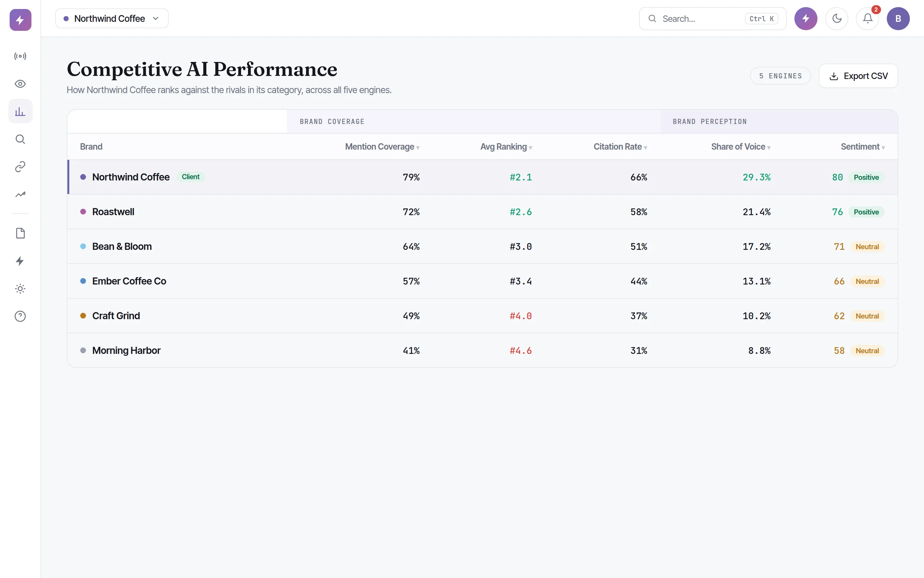Open the B user avatar menu
924x578 pixels.
(898, 18)
